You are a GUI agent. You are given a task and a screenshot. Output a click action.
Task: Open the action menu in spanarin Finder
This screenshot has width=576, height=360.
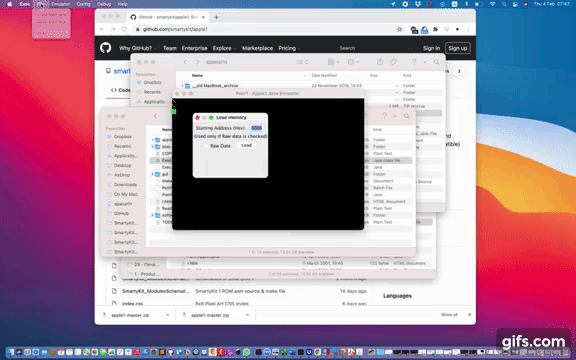click(353, 62)
